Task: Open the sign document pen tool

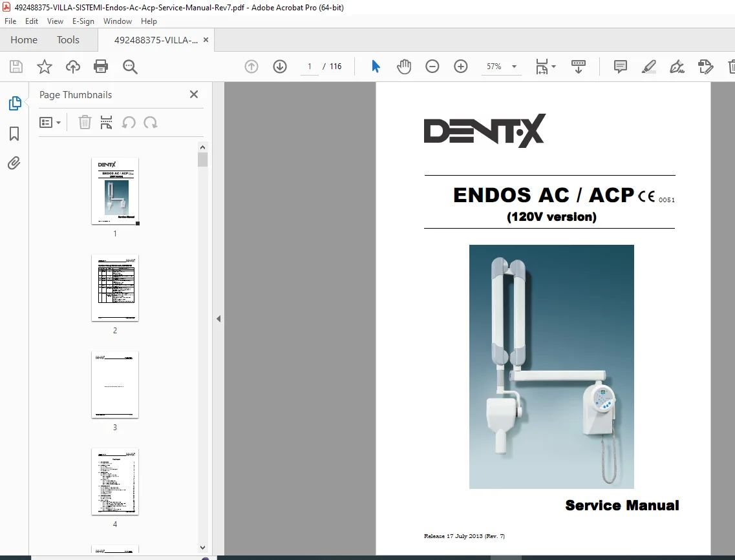Action: coord(677,67)
